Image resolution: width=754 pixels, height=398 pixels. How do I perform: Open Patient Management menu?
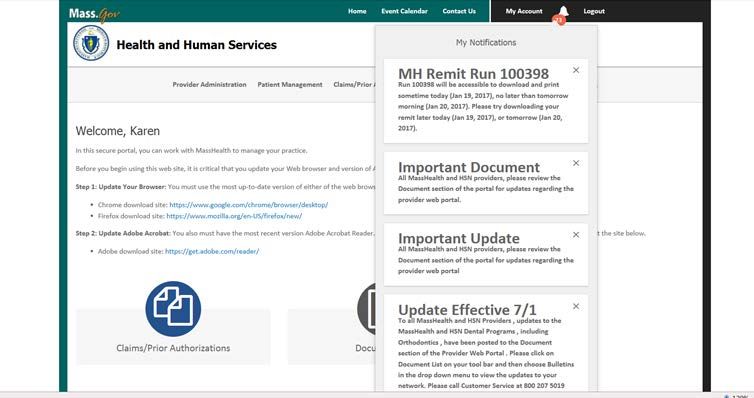(x=290, y=85)
